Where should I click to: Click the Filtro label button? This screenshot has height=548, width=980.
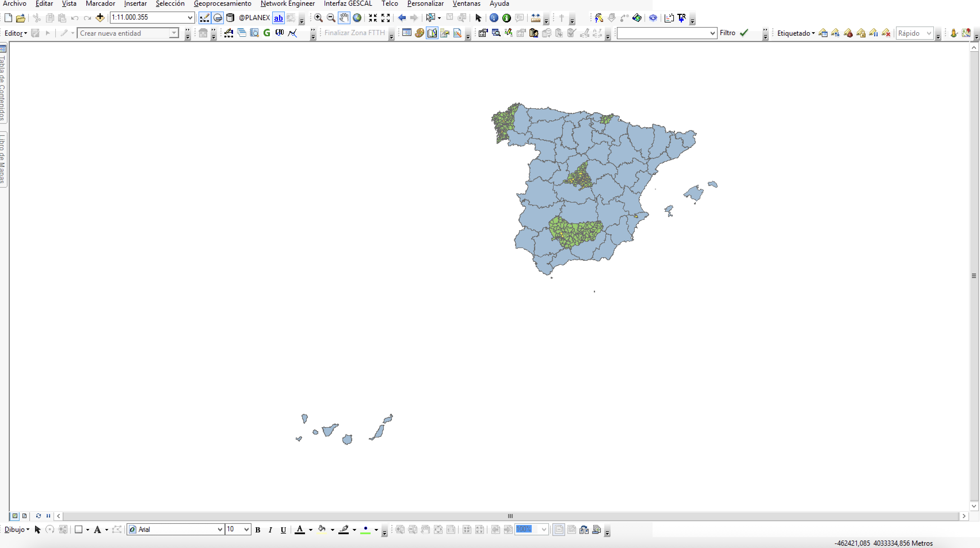pyautogui.click(x=727, y=33)
